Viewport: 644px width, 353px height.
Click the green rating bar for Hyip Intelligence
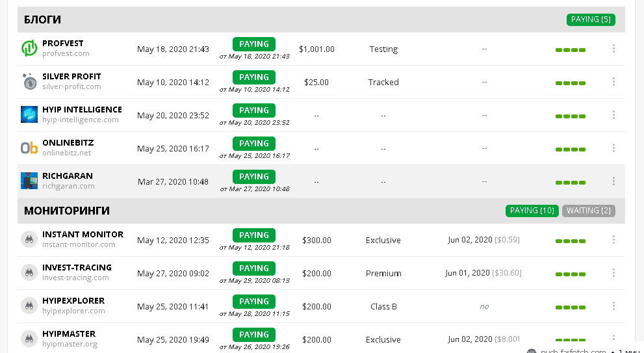tap(571, 116)
